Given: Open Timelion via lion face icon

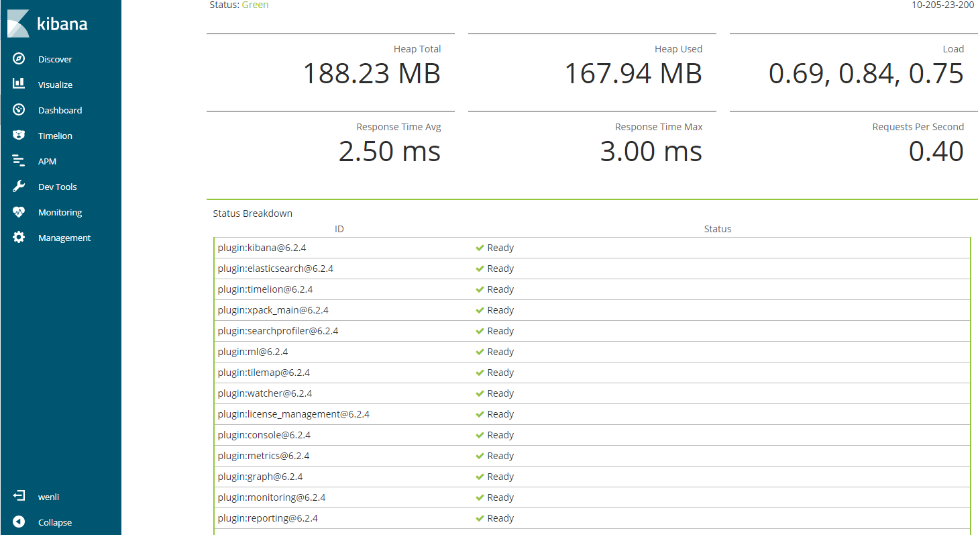Looking at the screenshot, I should [x=19, y=136].
